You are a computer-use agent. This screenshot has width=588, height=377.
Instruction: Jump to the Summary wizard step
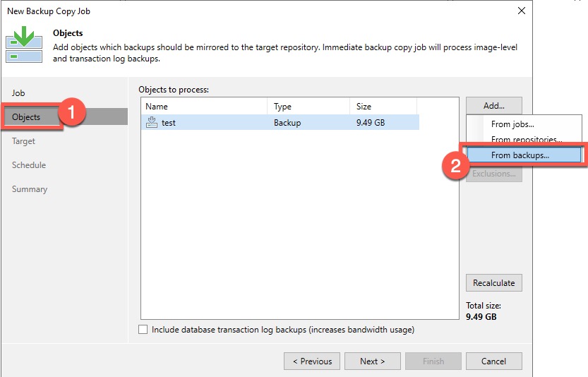(x=30, y=189)
